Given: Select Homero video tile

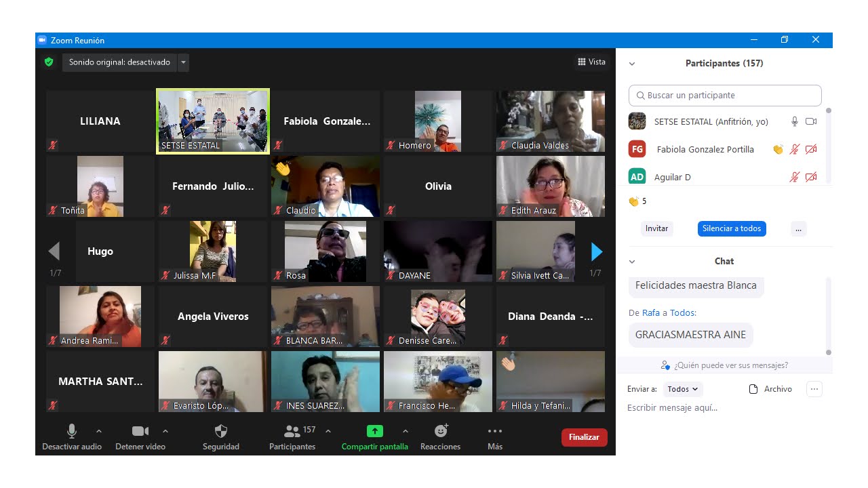Looking at the screenshot, I should 438,121.
